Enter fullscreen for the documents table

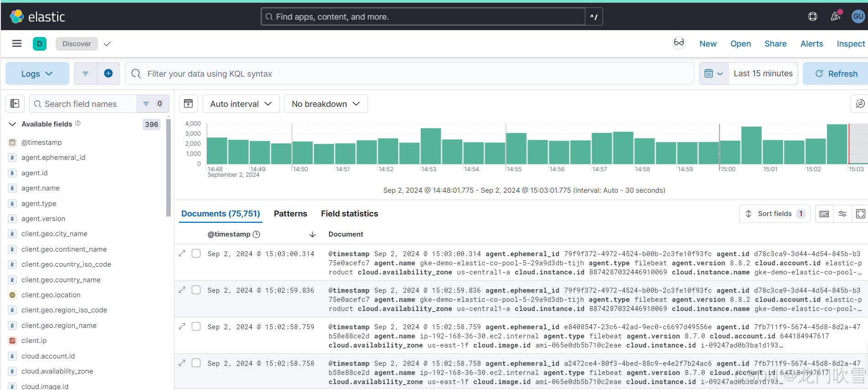click(861, 214)
